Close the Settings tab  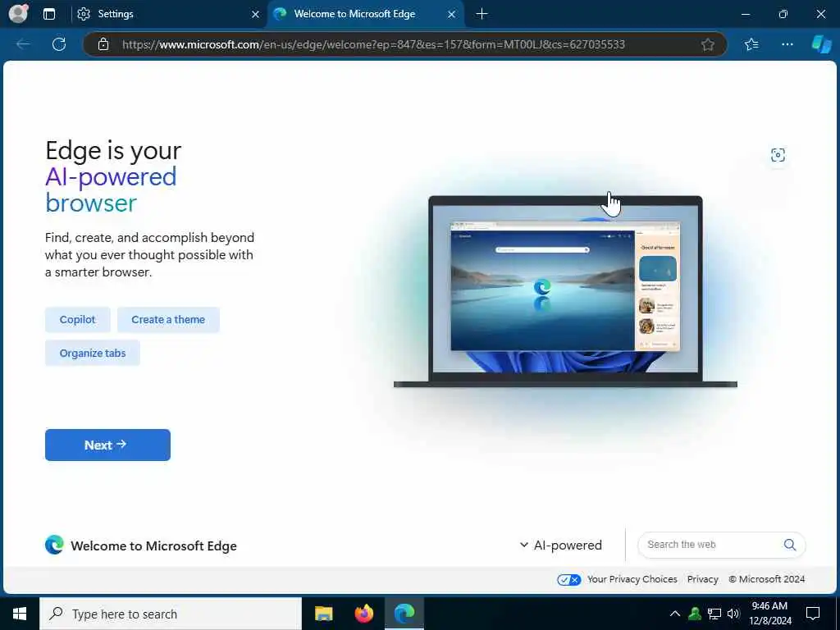point(256,14)
